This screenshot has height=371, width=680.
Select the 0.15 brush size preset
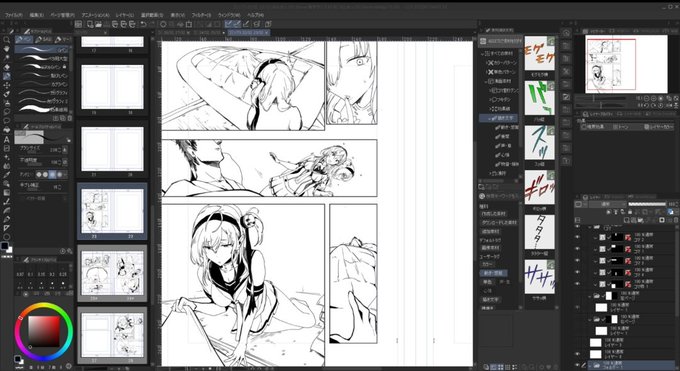click(41, 275)
